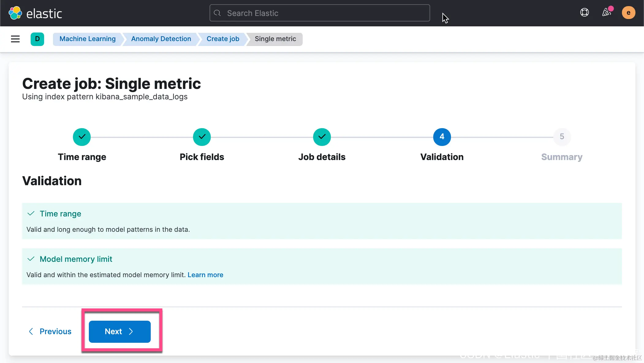Open the help lifebuoy icon
This screenshot has height=363, width=644.
point(584,13)
